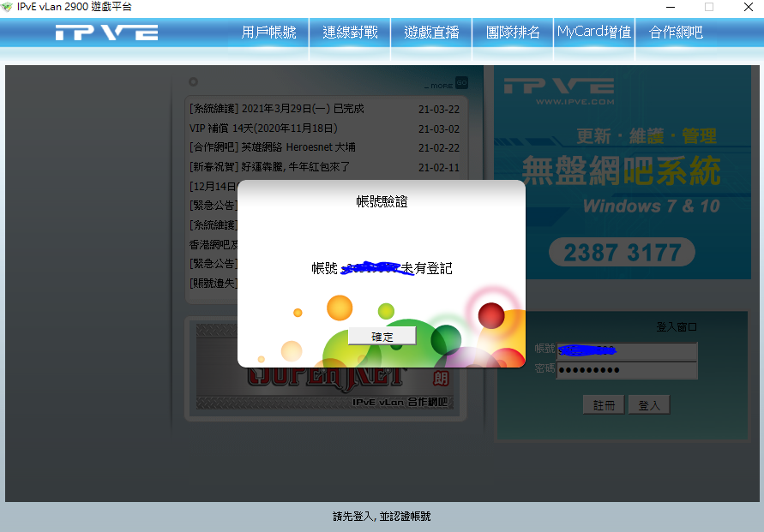
Task: Open news item 新春祝賀 好運犇騰
Action: click(269, 167)
